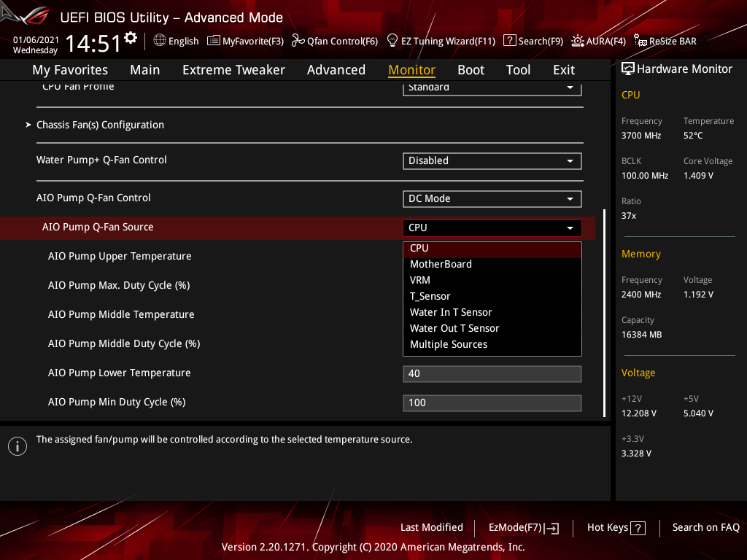Select AIO Pump Lower Temperature label

(x=119, y=373)
